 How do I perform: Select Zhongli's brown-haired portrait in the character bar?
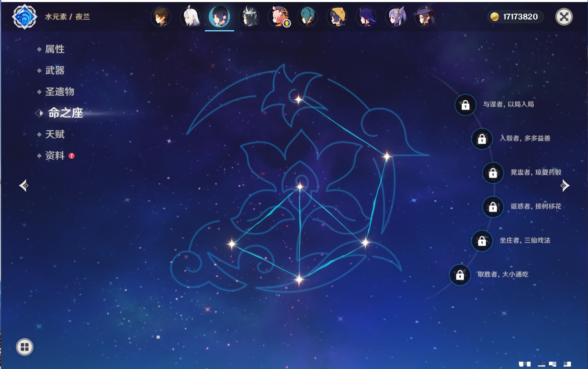click(161, 17)
